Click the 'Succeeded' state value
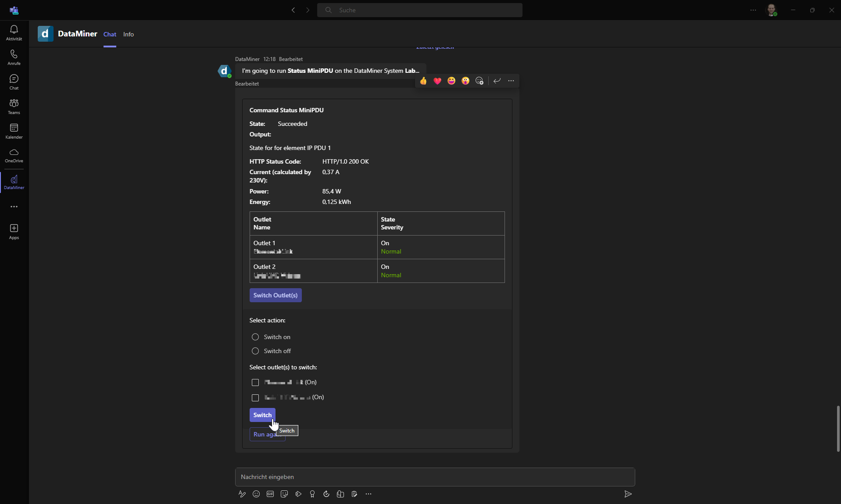The width and height of the screenshot is (841, 504). coord(293,124)
